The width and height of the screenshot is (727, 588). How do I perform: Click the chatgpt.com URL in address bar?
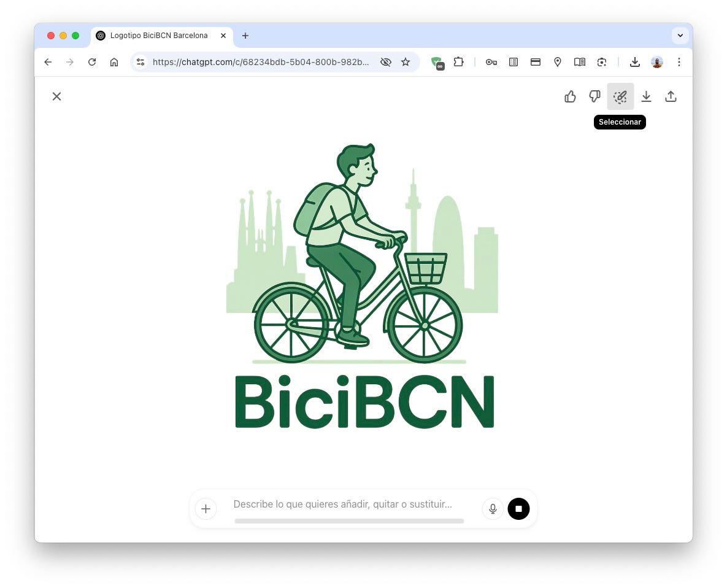point(261,62)
